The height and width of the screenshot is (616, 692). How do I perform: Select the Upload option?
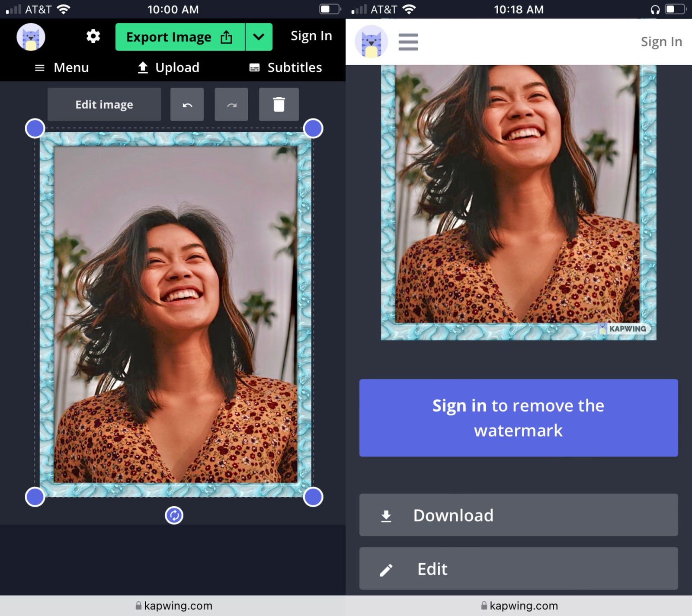(x=168, y=67)
